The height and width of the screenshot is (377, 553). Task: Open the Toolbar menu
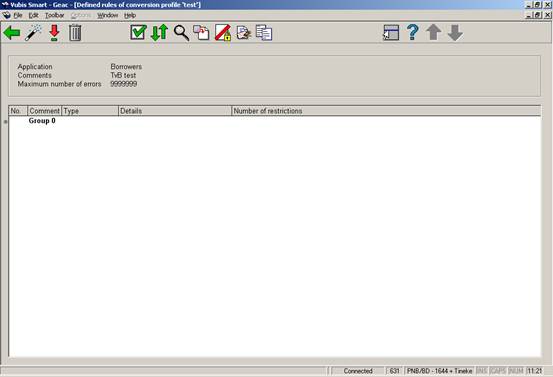(x=54, y=16)
